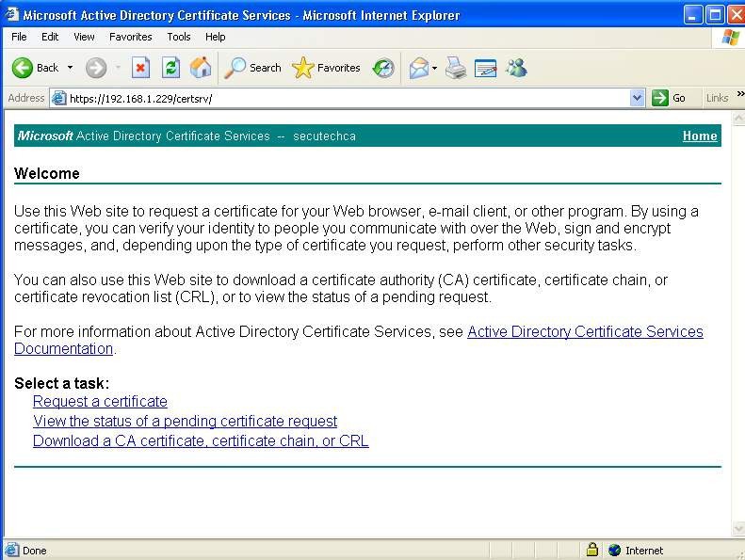745x560 pixels.
Task: Open the Favorites menu
Action: point(131,37)
